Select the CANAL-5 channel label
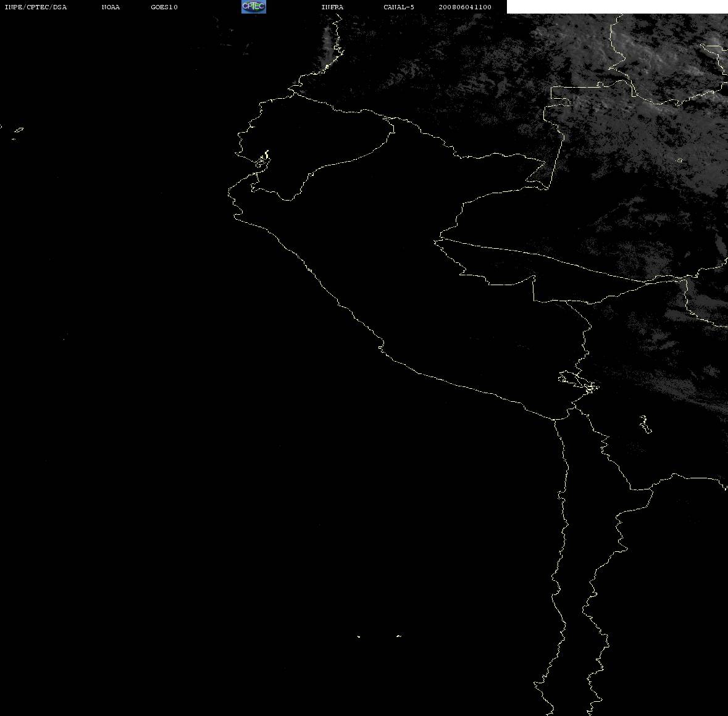 399,7
